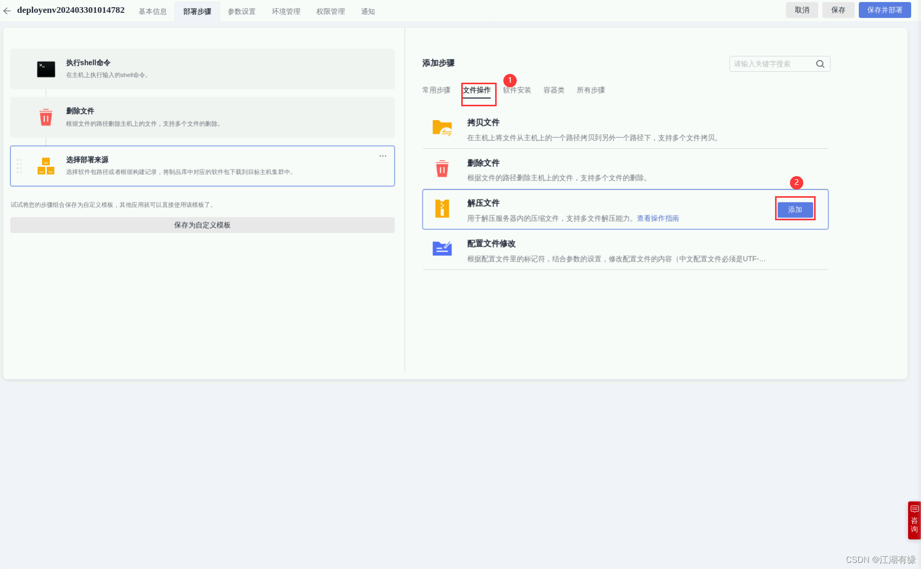
Task: Open the 参数设置 tab
Action: [241, 11]
